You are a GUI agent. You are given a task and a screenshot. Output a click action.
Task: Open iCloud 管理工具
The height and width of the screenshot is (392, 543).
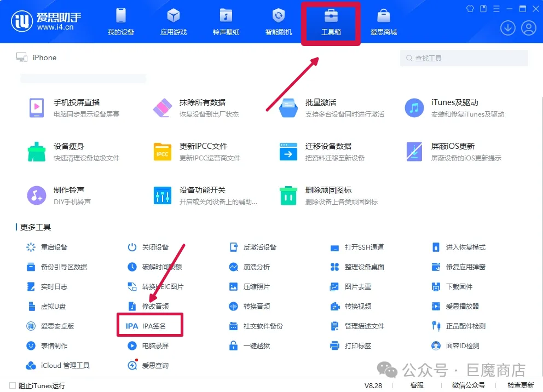(58, 366)
